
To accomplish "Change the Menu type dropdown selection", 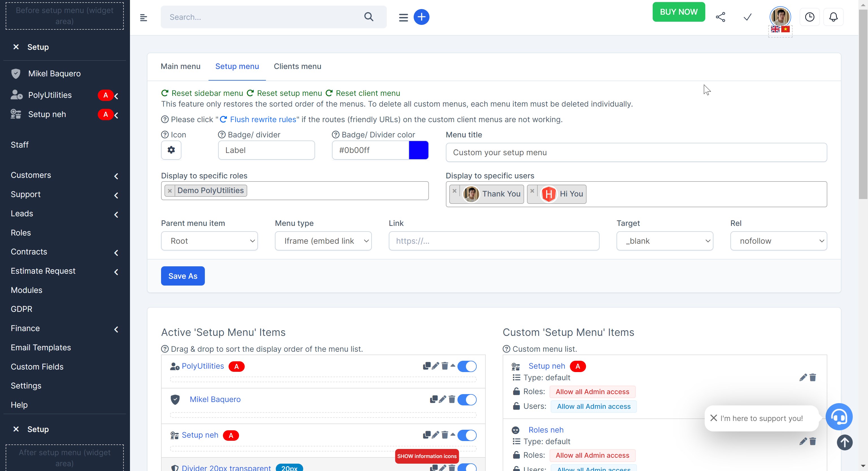I will (x=323, y=241).
